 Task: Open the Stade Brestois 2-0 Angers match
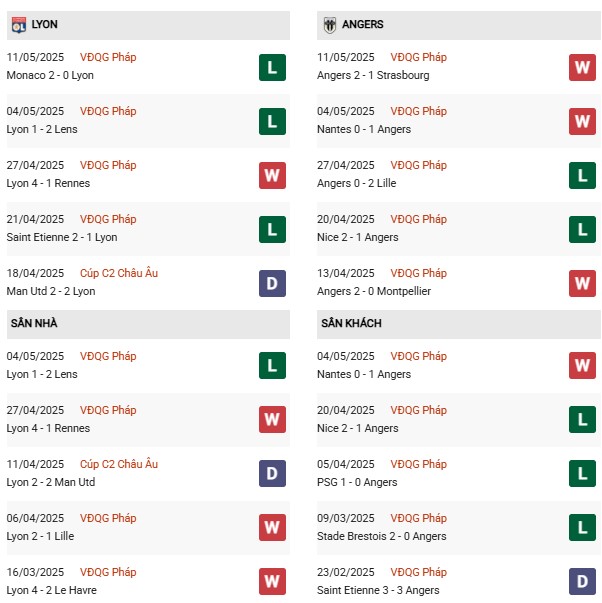(382, 536)
